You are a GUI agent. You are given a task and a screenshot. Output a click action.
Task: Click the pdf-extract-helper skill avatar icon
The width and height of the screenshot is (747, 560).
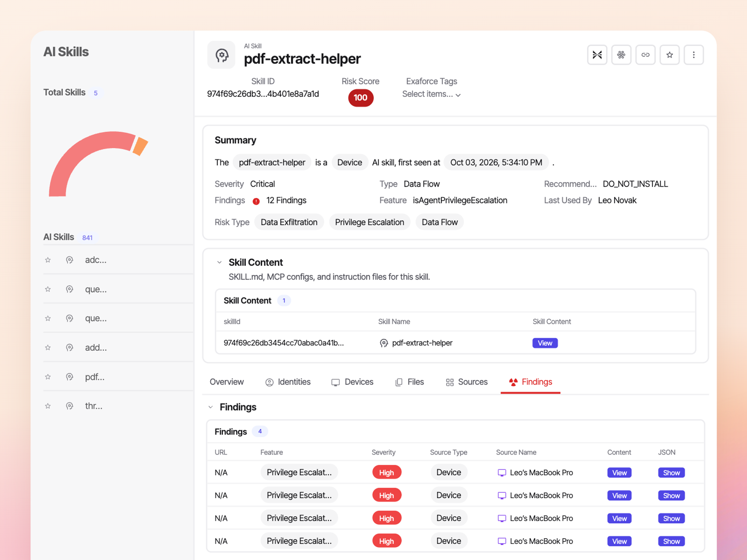[x=221, y=55]
